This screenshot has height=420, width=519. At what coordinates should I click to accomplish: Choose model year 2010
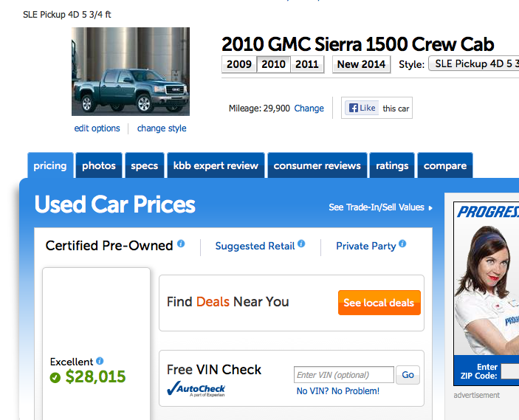(273, 64)
